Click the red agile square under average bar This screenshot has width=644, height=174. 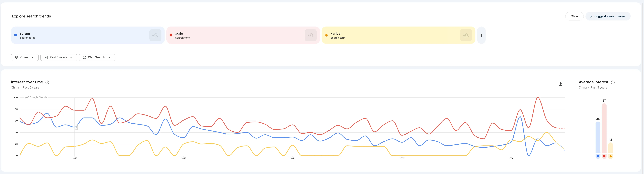point(604,156)
